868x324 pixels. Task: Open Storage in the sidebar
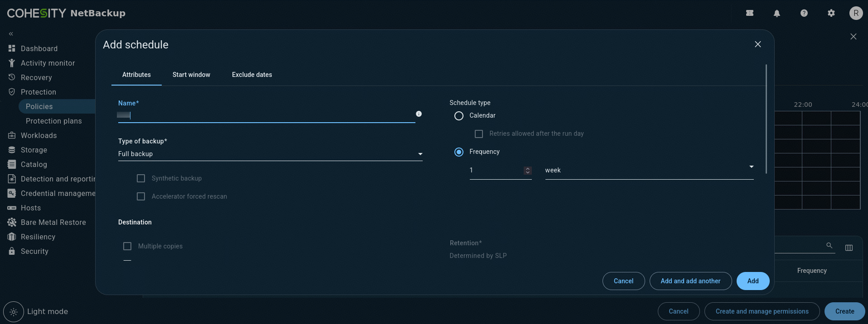point(34,150)
